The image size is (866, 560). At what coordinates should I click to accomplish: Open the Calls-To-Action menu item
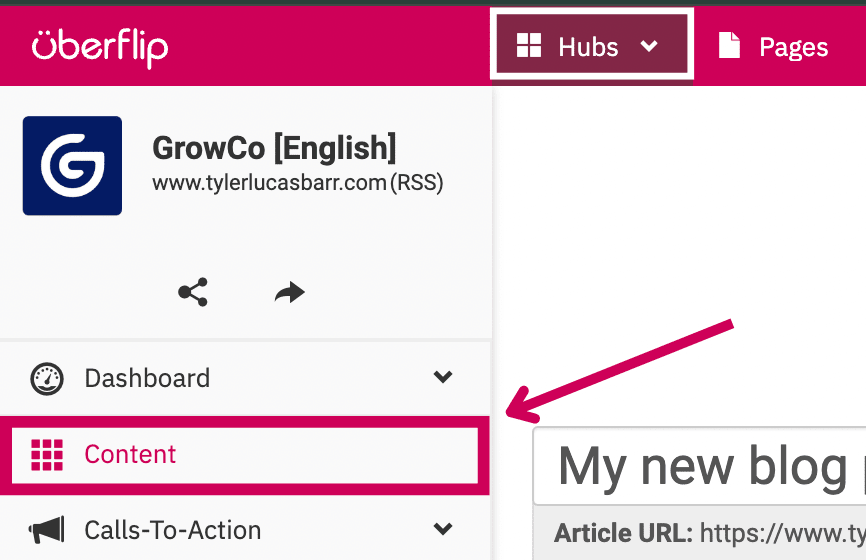click(x=245, y=529)
